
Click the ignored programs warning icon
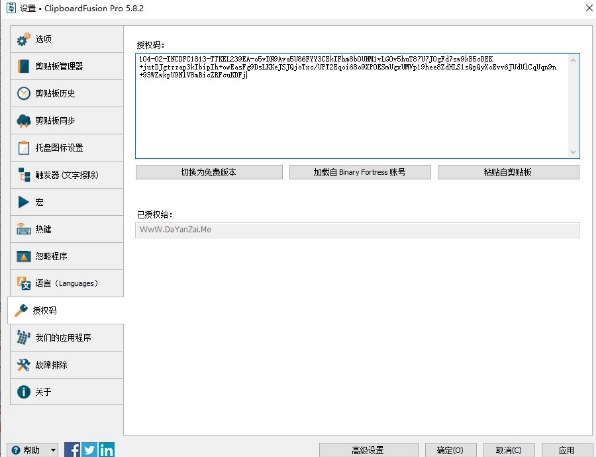(x=24, y=256)
